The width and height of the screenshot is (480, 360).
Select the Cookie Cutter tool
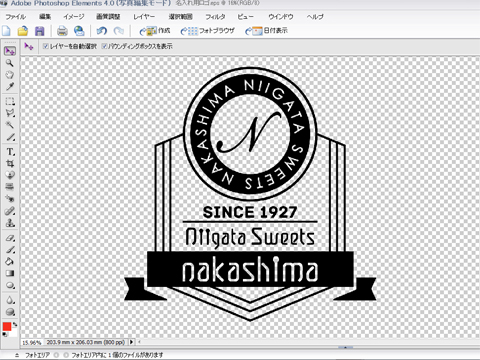point(10,175)
